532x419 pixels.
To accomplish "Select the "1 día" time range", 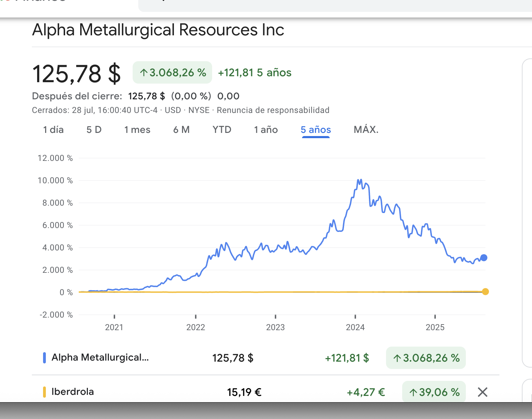I will (53, 130).
